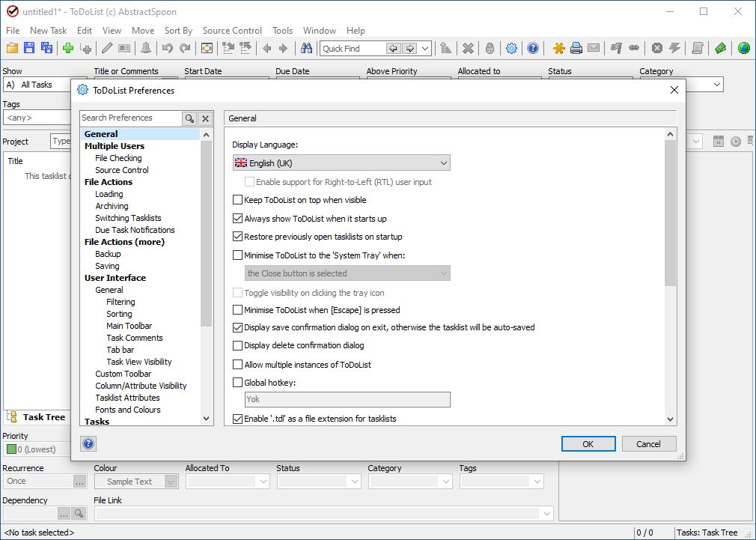Check Allow multiple instances of ToDoList
This screenshot has height=540, width=756.
237,364
